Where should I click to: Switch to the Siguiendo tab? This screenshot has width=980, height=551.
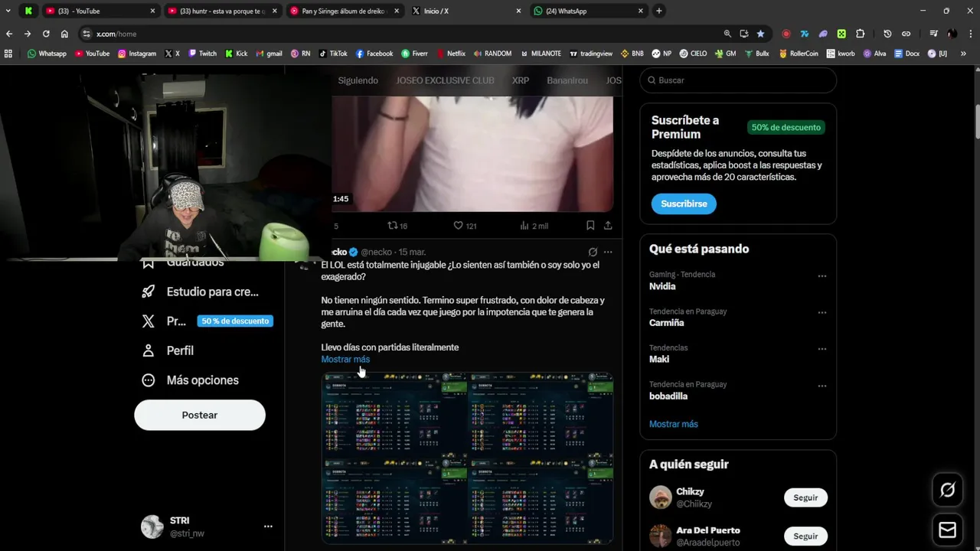[x=358, y=80]
